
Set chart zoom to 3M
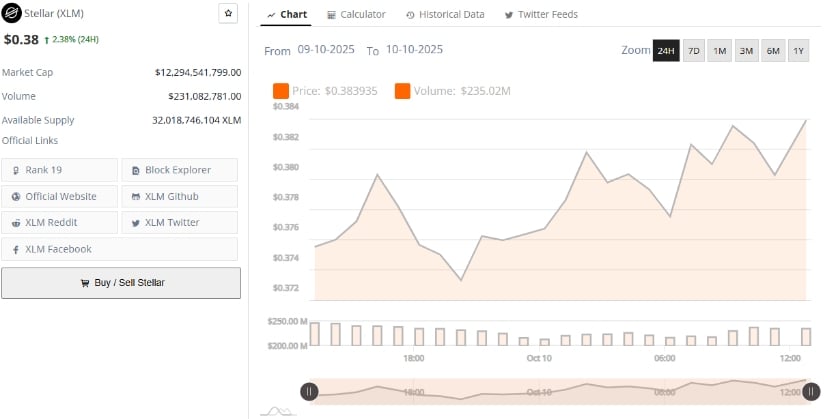pyautogui.click(x=746, y=51)
